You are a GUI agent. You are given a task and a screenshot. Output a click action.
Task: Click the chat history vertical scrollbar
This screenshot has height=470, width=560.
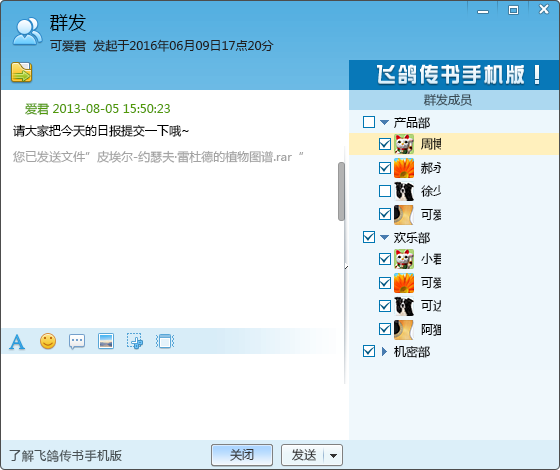point(341,191)
